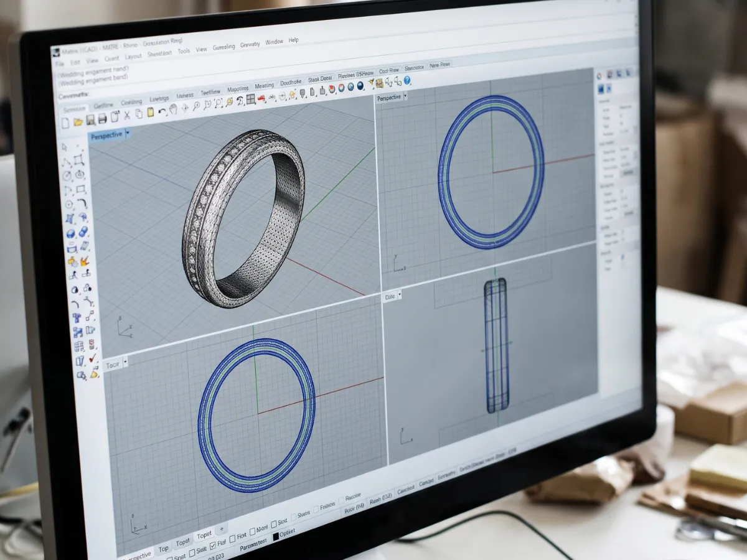Check the Siolt box beside Nrant
The height and width of the screenshot is (560, 747).
[x=274, y=525]
